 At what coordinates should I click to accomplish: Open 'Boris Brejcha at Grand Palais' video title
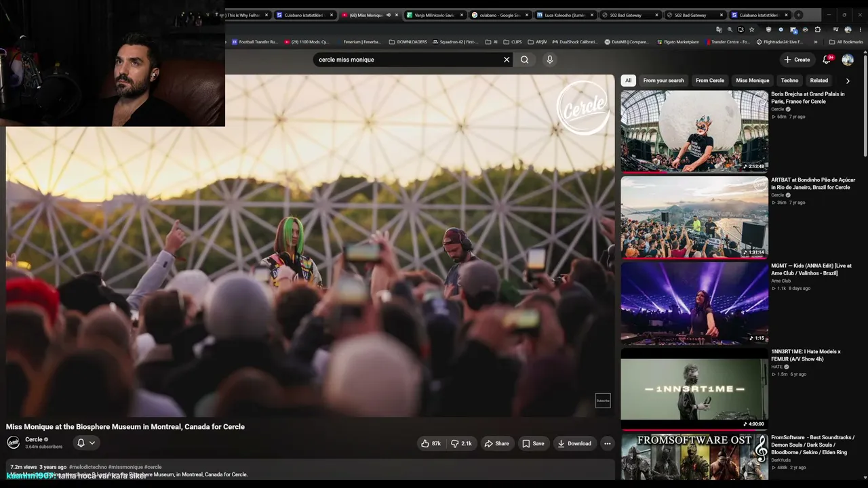coord(808,98)
